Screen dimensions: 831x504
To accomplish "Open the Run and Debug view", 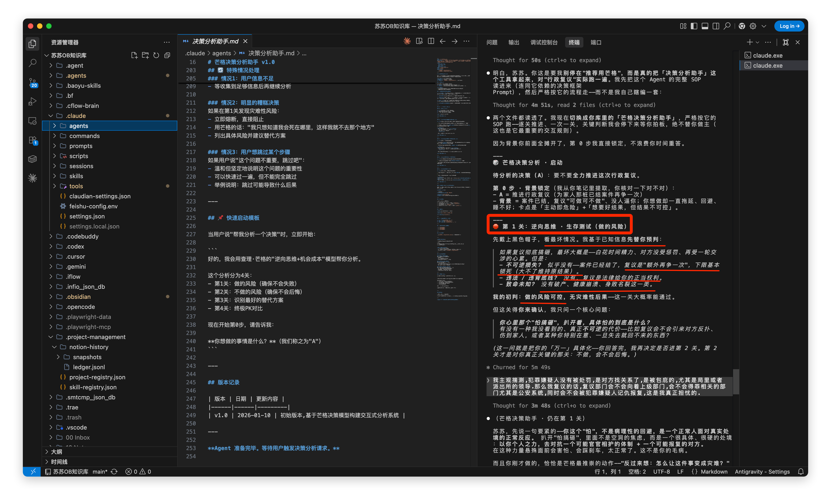I will pyautogui.click(x=32, y=101).
